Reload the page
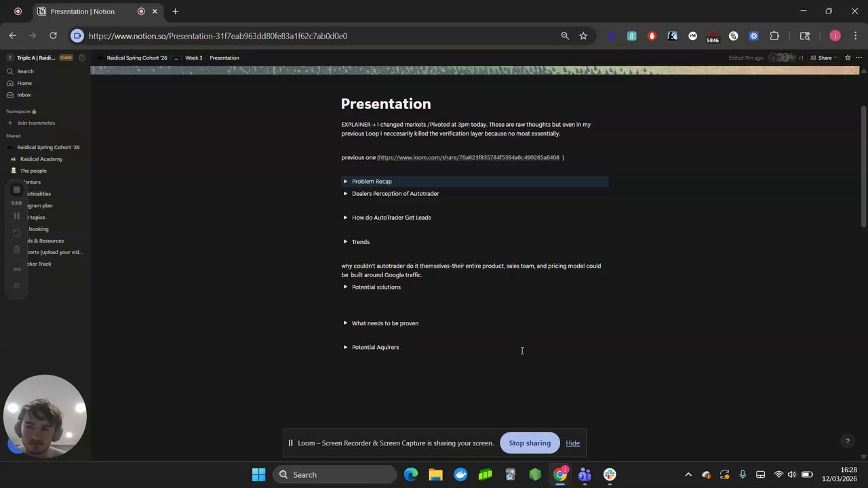This screenshot has height=488, width=868. [53, 36]
